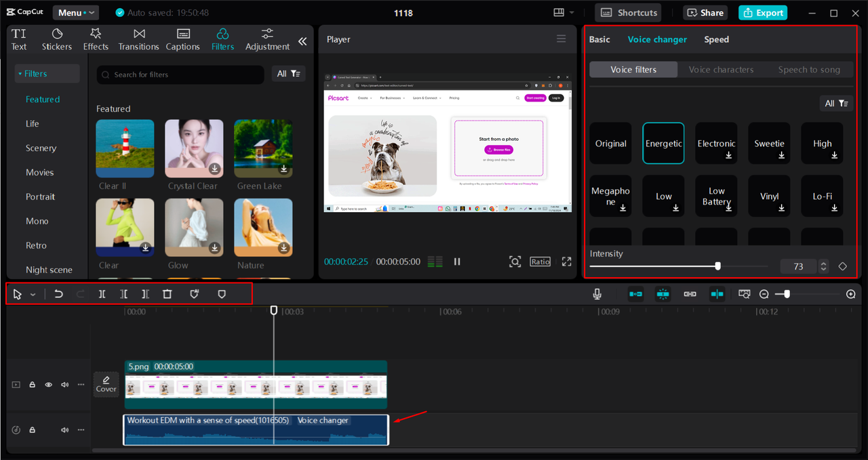Click the Split tool icon
868x460 pixels.
pyautogui.click(x=102, y=294)
